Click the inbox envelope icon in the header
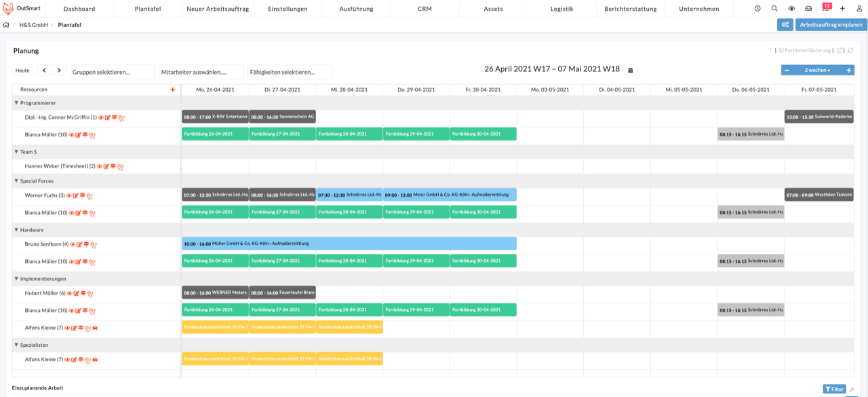 (808, 9)
